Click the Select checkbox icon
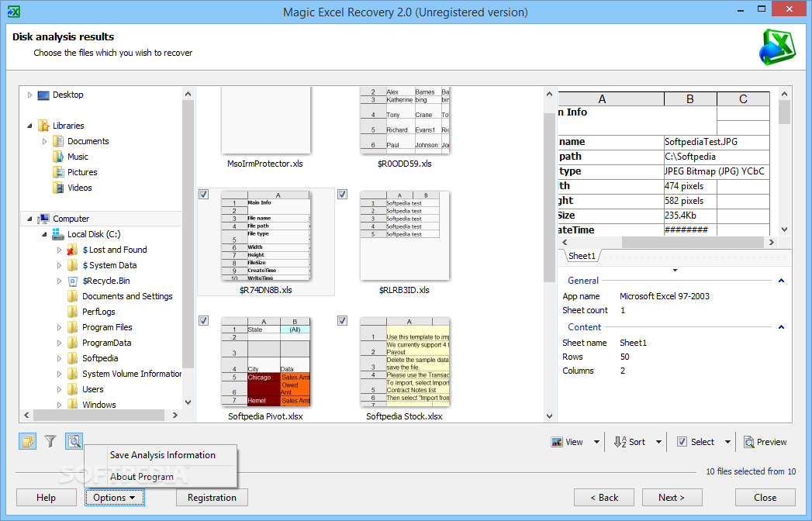 (x=682, y=442)
